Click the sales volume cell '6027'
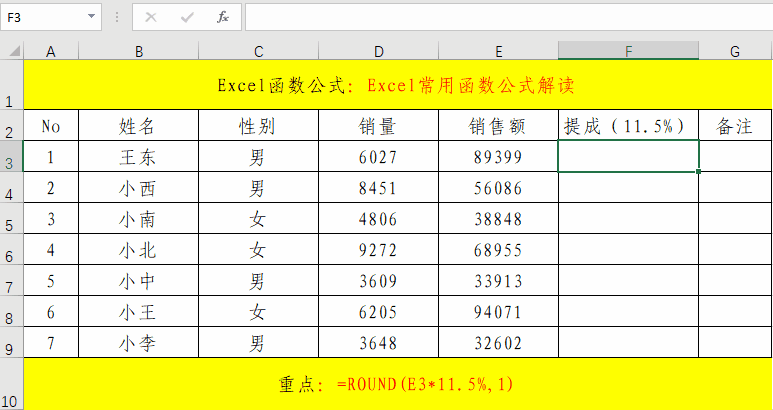This screenshot has height=410, width=773. click(379, 157)
